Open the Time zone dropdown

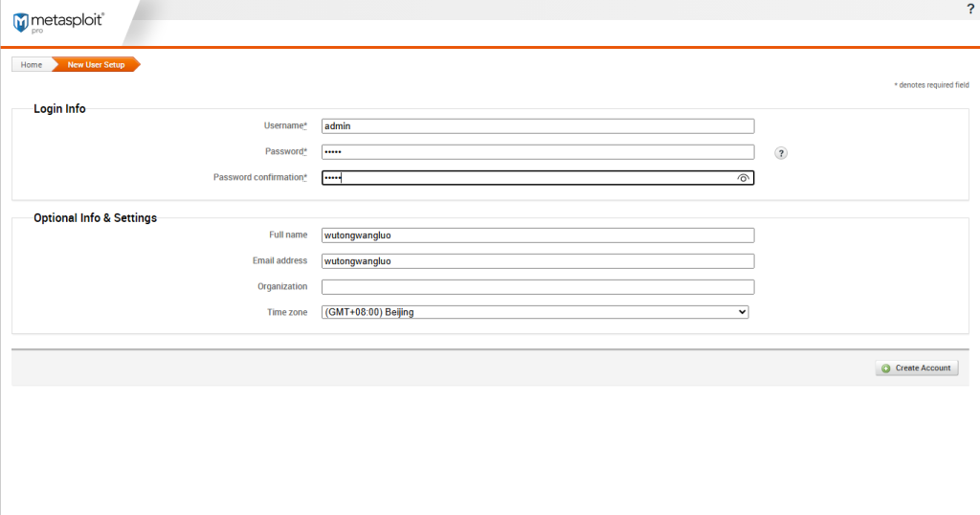[534, 312]
